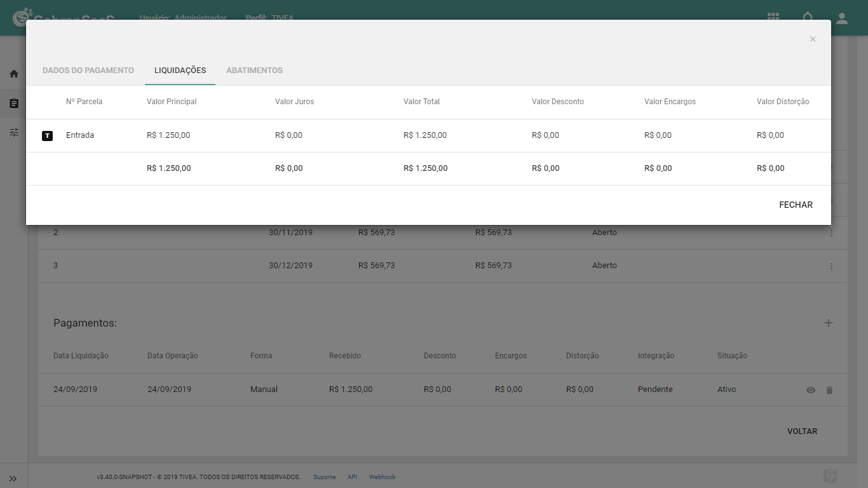Click the Recebido column header

345,356
